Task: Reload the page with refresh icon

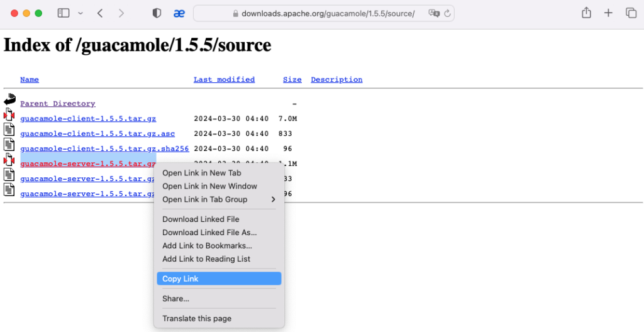Action: click(447, 13)
